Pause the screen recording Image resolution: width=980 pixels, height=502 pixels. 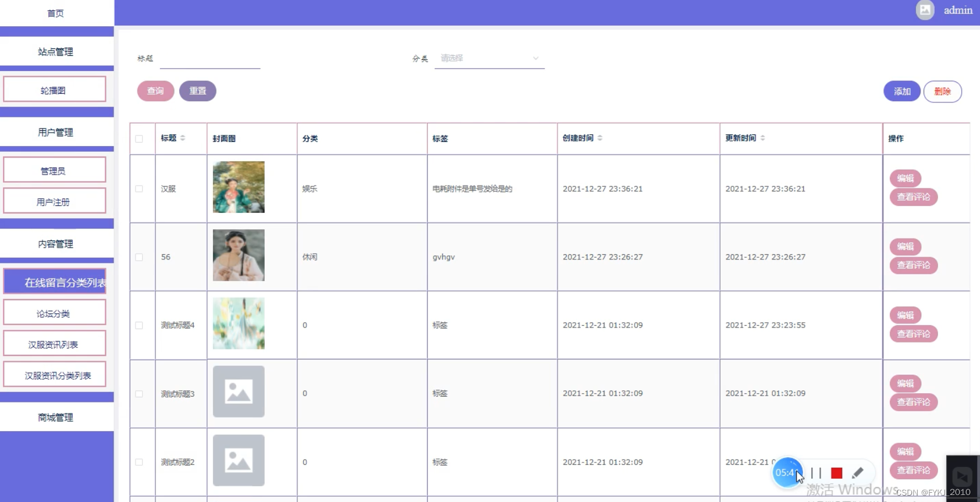click(x=816, y=473)
